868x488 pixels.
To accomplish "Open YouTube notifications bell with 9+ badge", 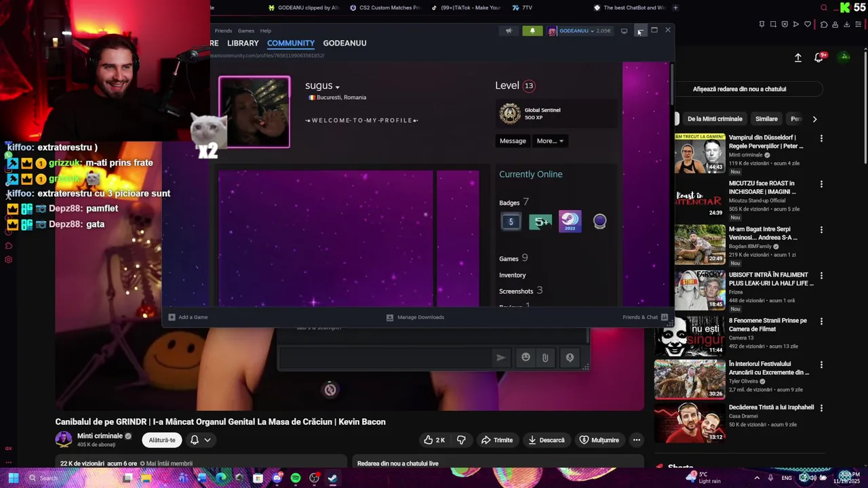I will 820,58.
